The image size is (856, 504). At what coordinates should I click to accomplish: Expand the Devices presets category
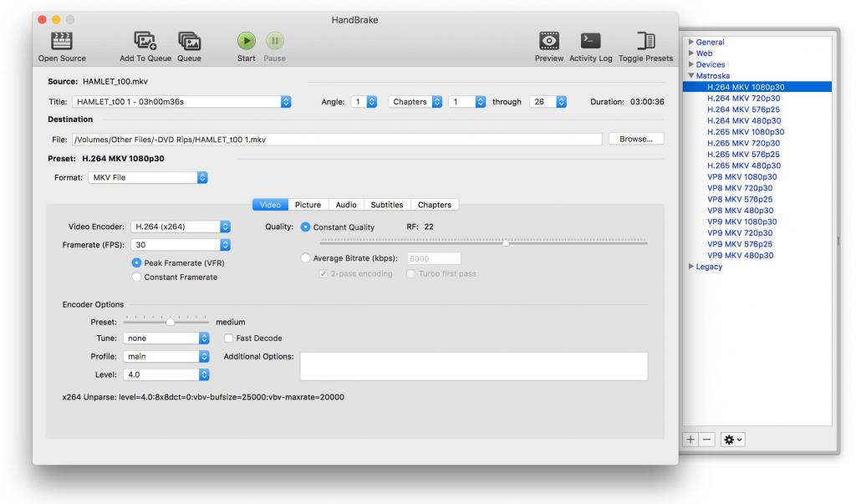pos(691,64)
